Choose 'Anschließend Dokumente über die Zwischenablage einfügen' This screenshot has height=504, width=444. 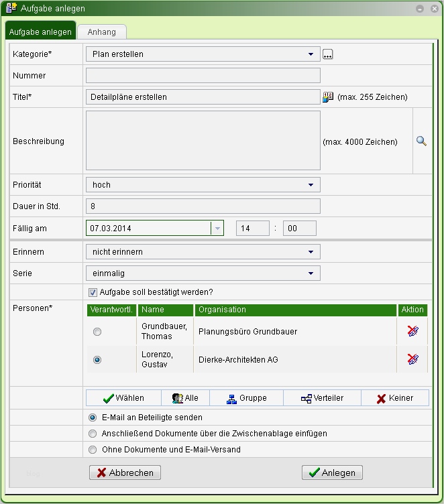tap(93, 434)
